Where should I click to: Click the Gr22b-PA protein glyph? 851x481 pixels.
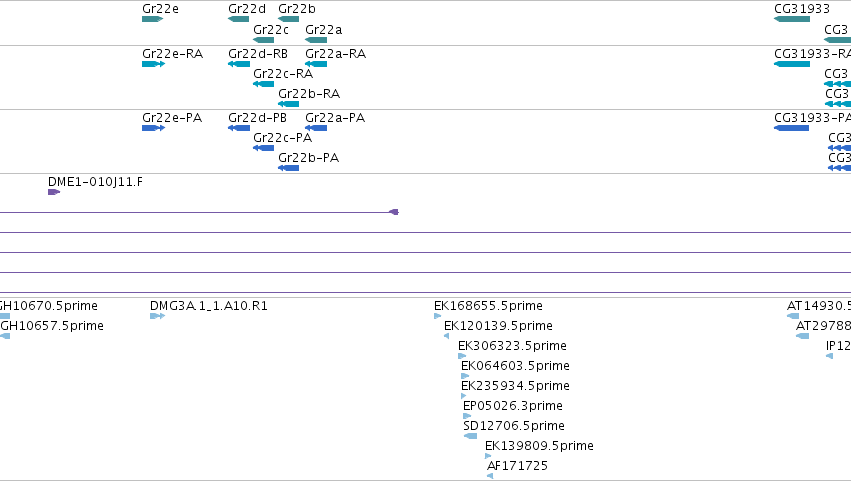[x=288, y=168]
